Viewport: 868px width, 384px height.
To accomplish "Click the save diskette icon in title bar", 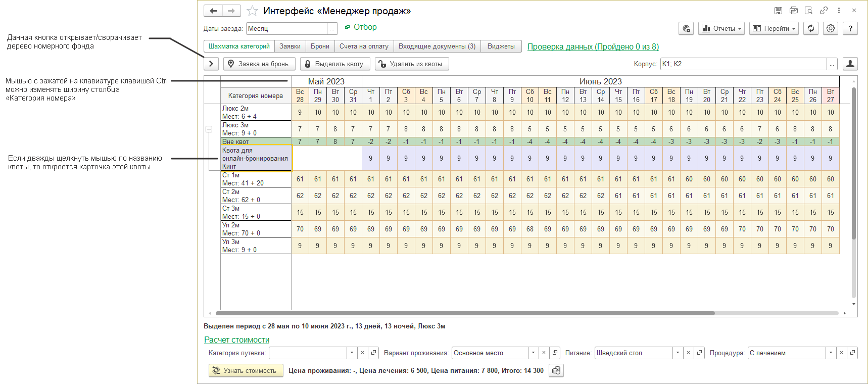I will click(779, 11).
